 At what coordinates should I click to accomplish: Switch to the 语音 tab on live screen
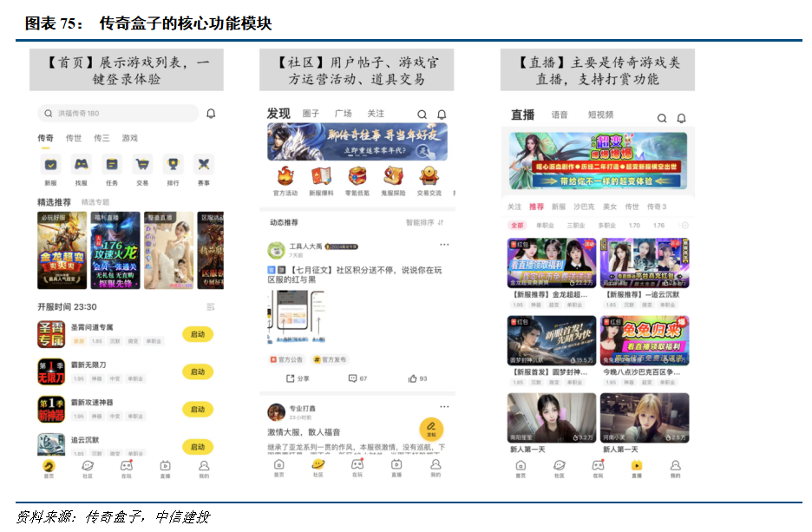pos(560,115)
